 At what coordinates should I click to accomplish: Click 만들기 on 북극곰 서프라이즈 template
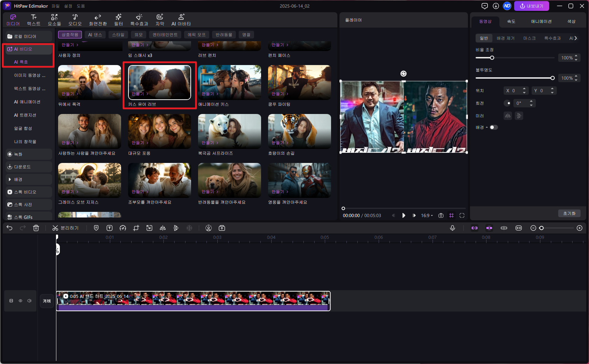pos(210,143)
